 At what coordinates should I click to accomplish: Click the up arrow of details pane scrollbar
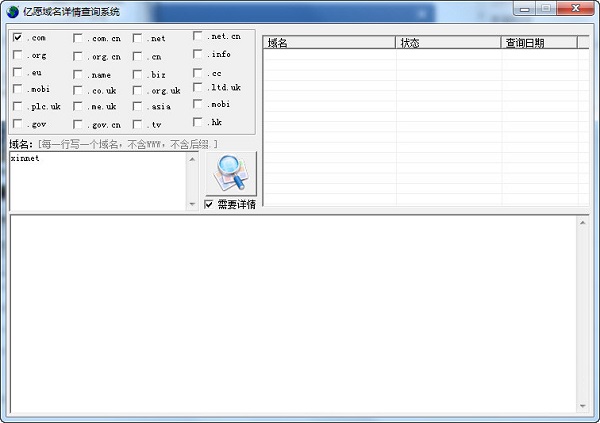582,223
